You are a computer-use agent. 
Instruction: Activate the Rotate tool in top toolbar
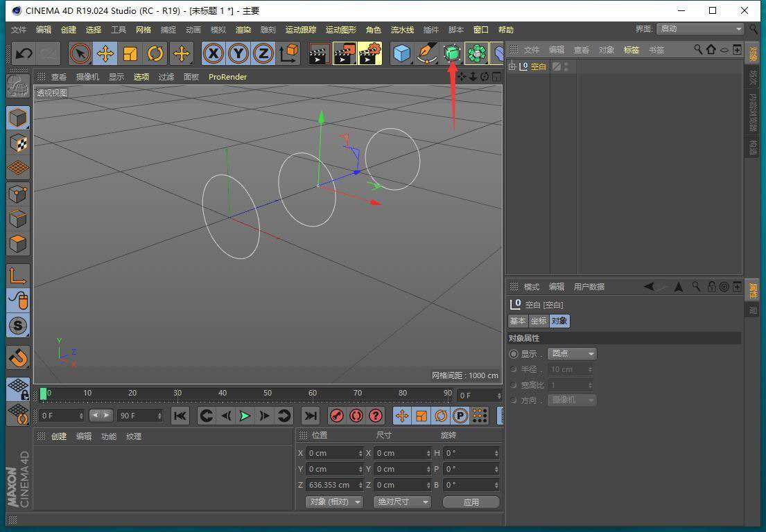155,53
